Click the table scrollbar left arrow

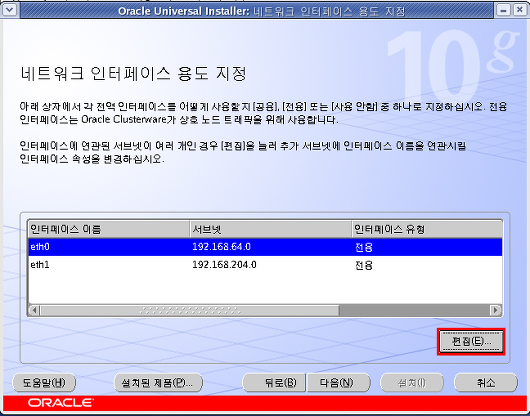[34, 310]
